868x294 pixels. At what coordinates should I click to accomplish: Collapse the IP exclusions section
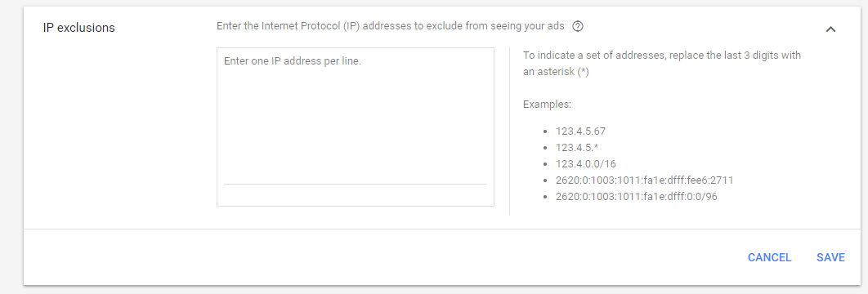[830, 29]
